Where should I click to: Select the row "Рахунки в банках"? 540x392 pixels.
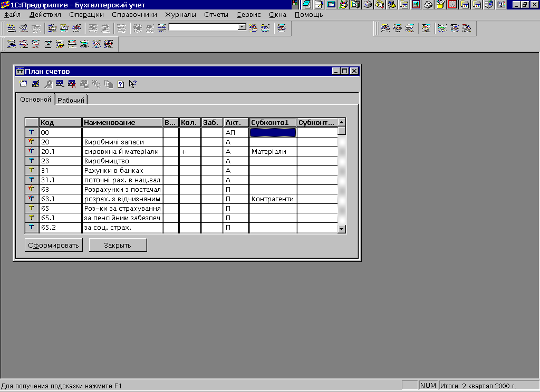181,170
